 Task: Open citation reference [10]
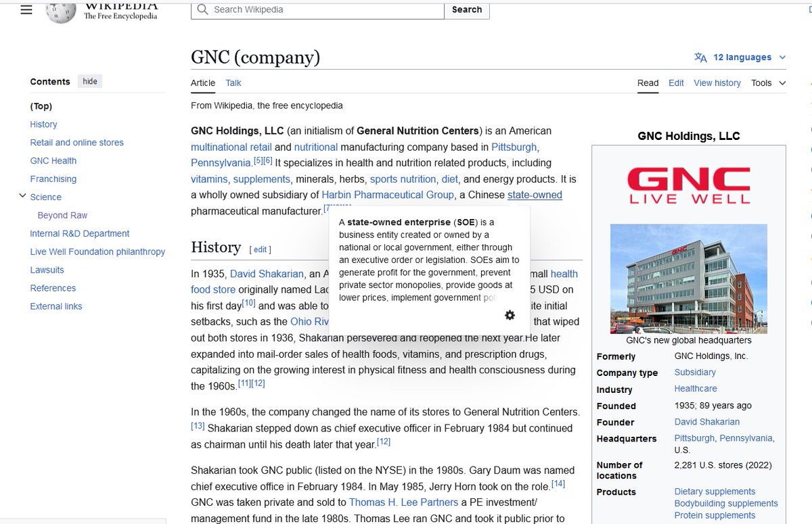(x=248, y=303)
